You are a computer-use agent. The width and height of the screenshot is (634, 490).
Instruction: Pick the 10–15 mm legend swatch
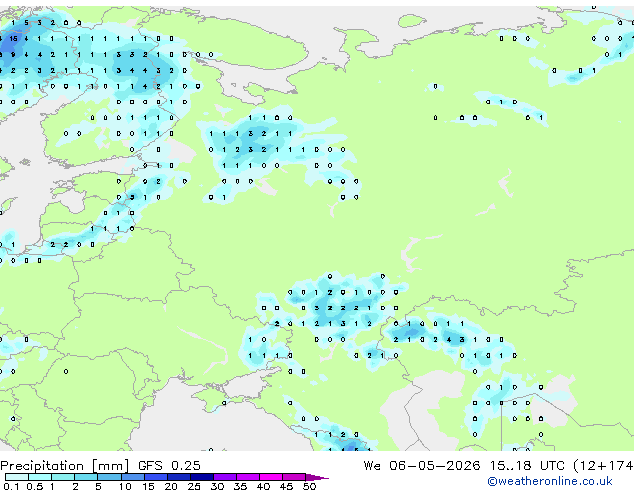[x=132, y=477]
